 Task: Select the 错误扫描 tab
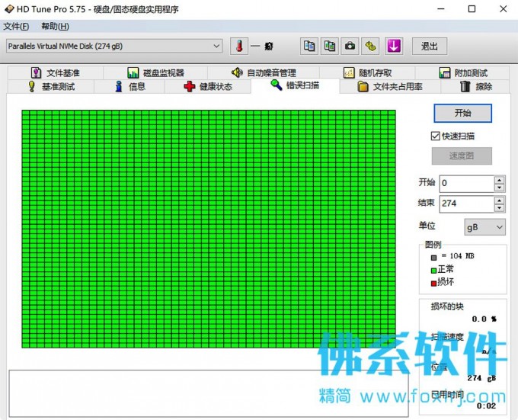click(x=295, y=85)
